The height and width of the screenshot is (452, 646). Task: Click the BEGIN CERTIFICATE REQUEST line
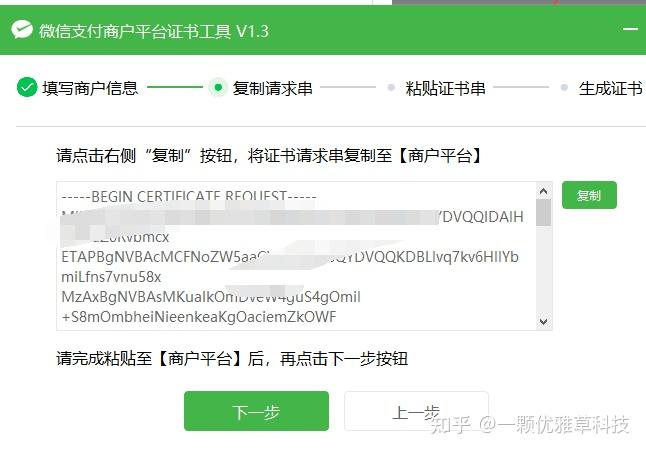pyautogui.click(x=189, y=196)
